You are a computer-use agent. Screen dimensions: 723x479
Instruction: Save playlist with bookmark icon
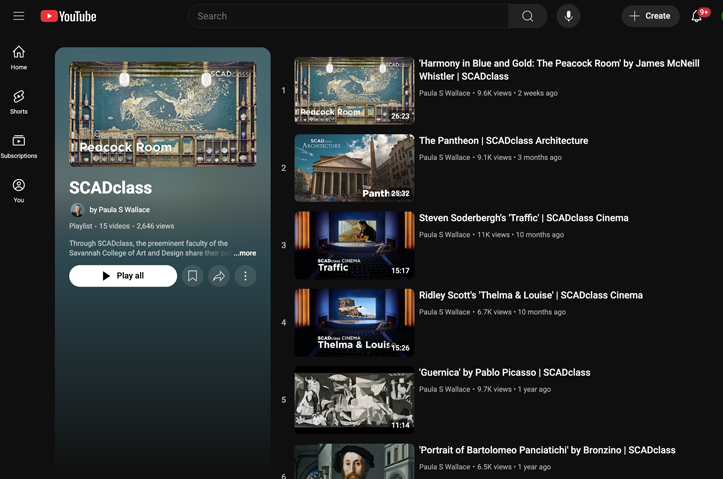[x=192, y=276]
